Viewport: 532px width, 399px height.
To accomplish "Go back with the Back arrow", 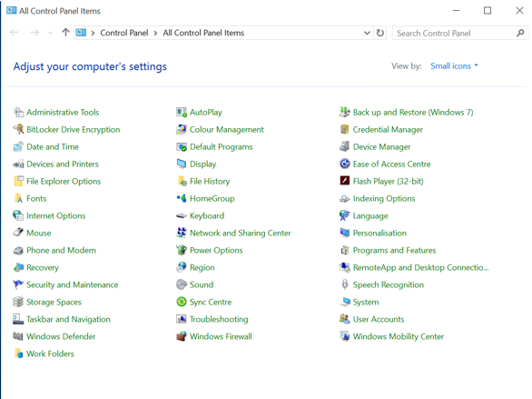I will point(15,33).
